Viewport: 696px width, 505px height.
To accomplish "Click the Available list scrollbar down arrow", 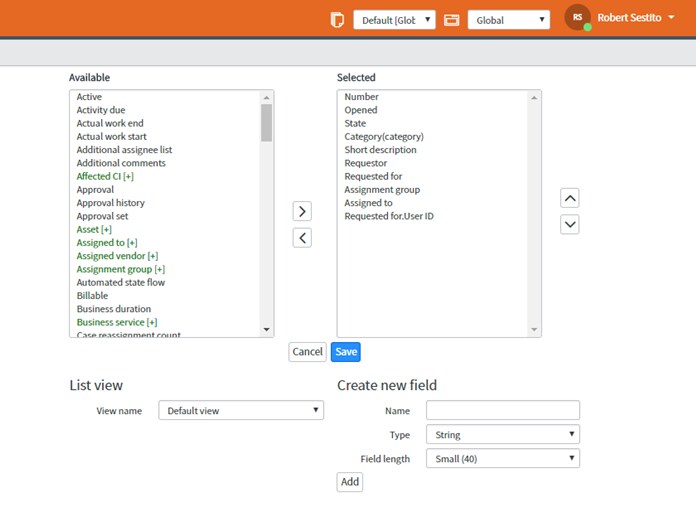I will pyautogui.click(x=266, y=329).
